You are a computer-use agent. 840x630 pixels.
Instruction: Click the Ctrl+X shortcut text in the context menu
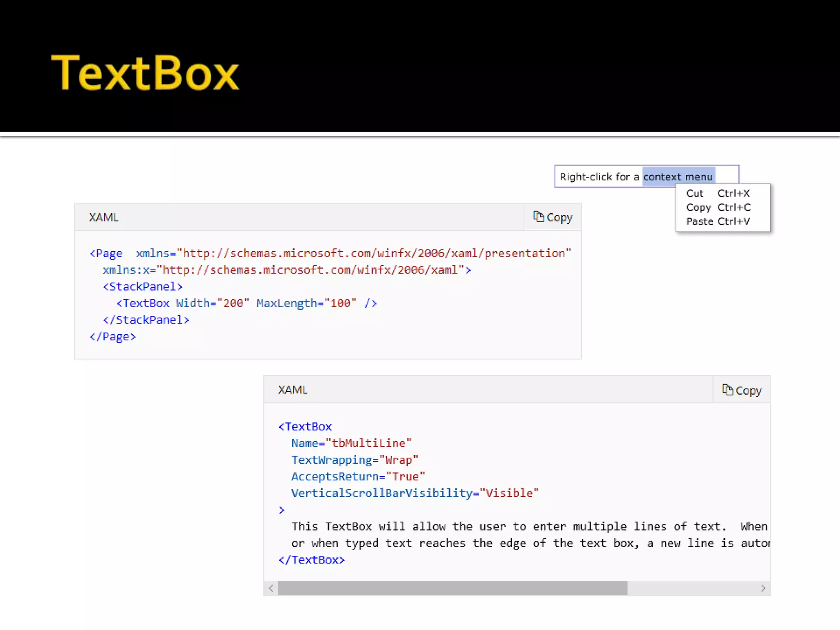(x=733, y=193)
